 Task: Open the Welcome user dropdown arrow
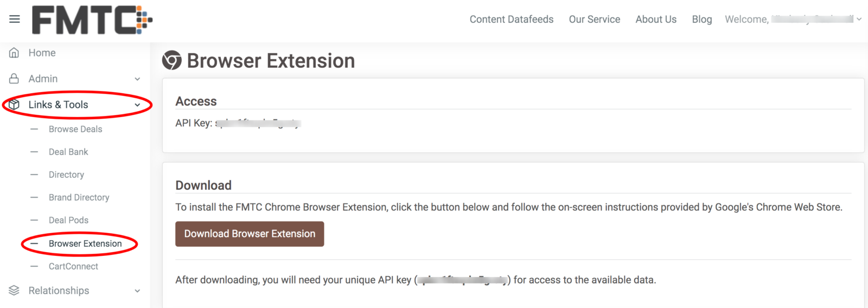(x=859, y=19)
